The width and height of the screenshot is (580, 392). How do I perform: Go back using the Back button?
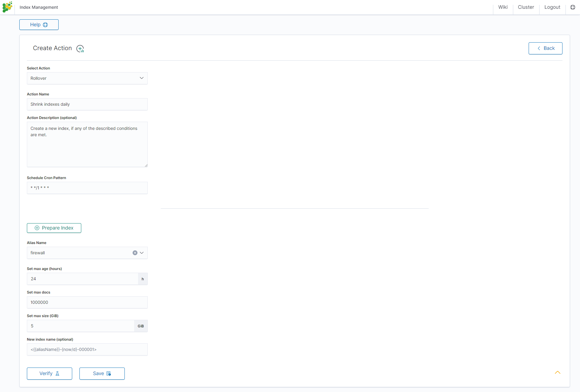(x=545, y=48)
